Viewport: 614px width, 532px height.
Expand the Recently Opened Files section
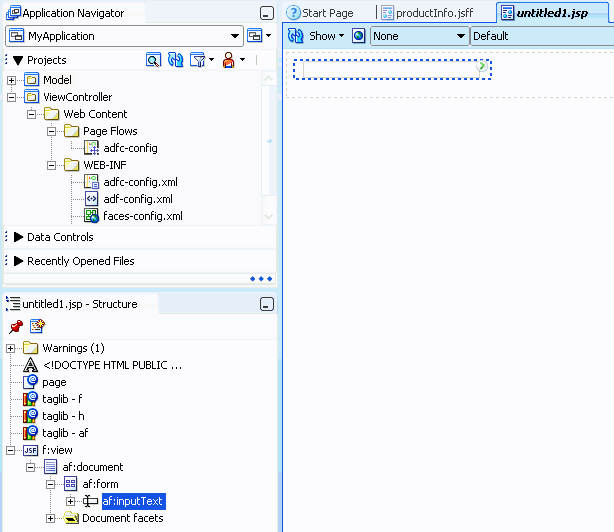[18, 261]
